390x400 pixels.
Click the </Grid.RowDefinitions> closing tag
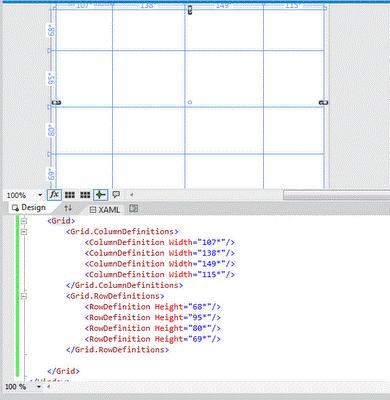click(x=117, y=350)
